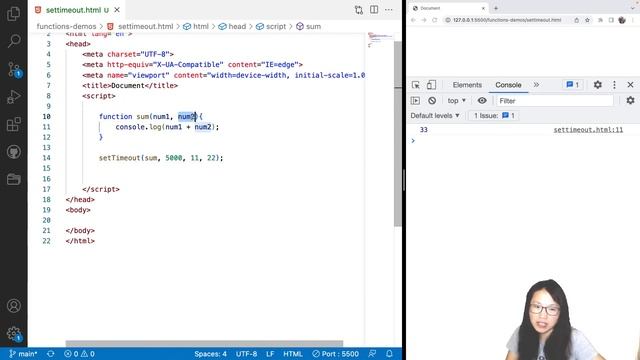Click the editor horizontal scrollbar

tap(204, 343)
